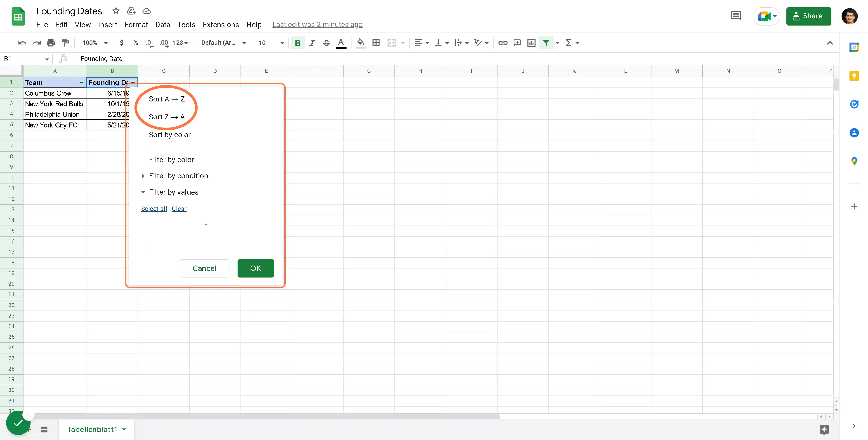Toggle italic formatting
The width and height of the screenshot is (868, 440).
point(312,43)
